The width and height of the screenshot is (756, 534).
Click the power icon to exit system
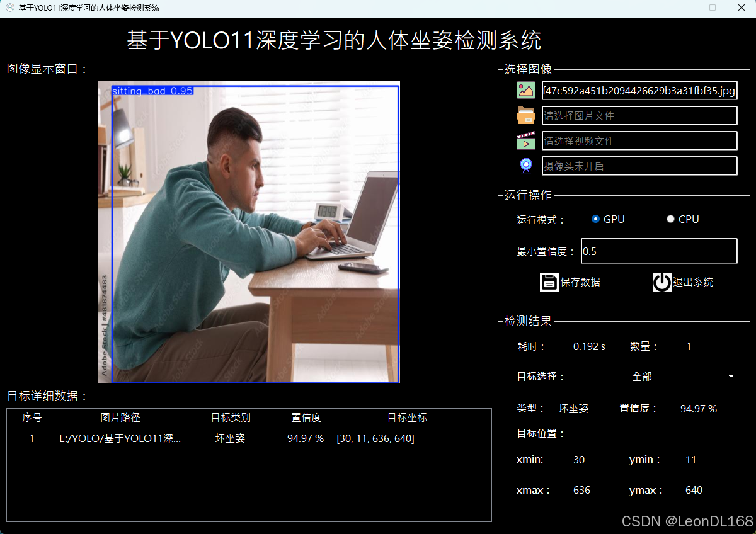coord(661,282)
